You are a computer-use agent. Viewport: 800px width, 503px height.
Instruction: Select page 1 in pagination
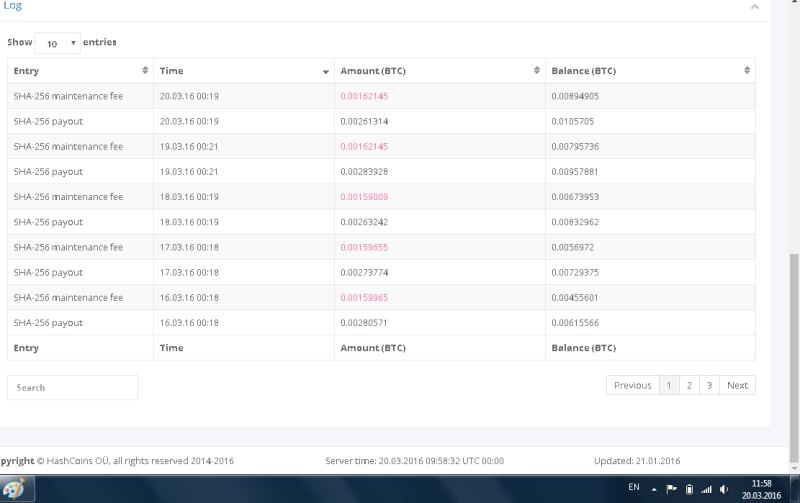(x=669, y=385)
